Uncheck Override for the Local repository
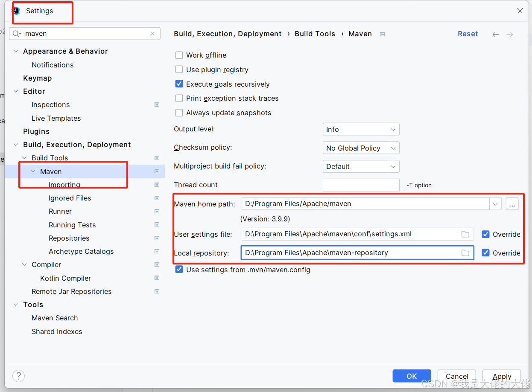Screen dimensions: 532x392 coord(485,253)
